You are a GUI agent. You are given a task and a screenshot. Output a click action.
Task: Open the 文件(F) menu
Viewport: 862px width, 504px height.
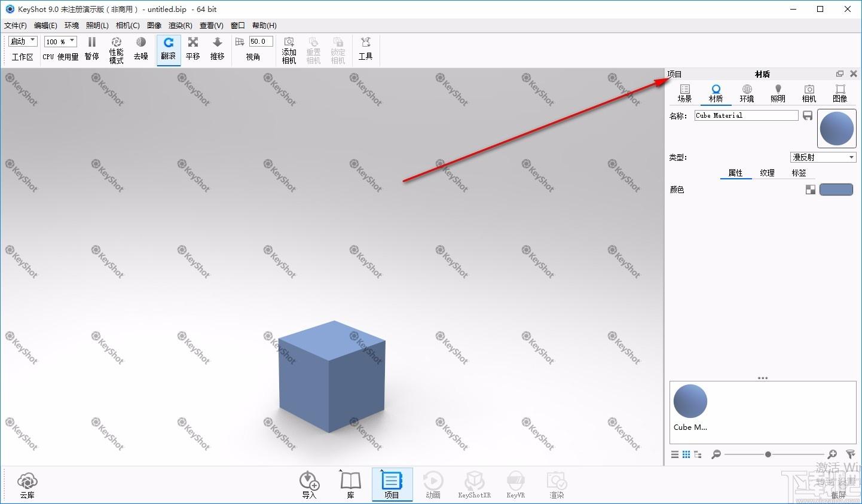point(16,25)
